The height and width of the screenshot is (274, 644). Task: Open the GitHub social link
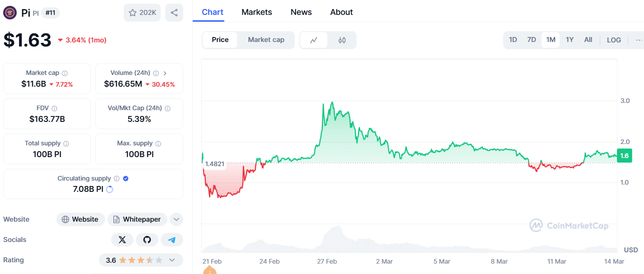[x=147, y=240]
